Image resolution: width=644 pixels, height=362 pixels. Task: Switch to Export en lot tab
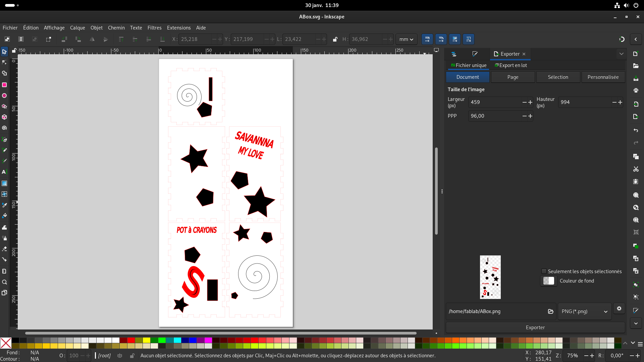tap(511, 65)
